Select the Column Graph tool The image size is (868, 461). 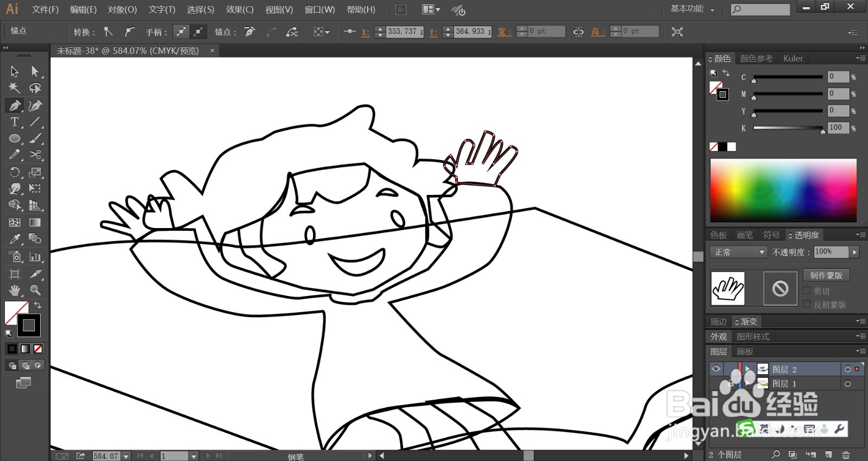point(35,256)
